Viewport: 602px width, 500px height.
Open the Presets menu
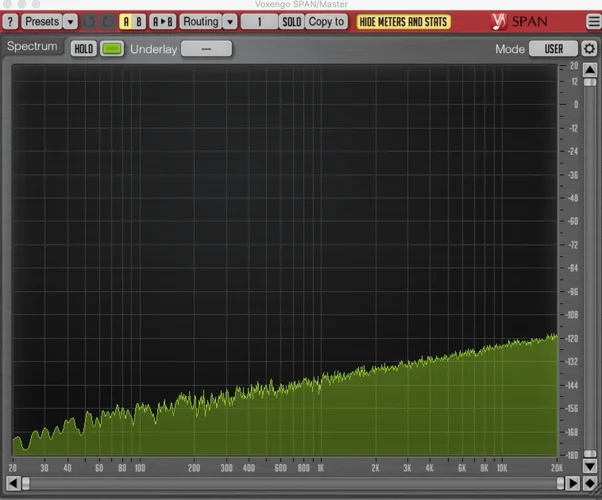pos(41,21)
